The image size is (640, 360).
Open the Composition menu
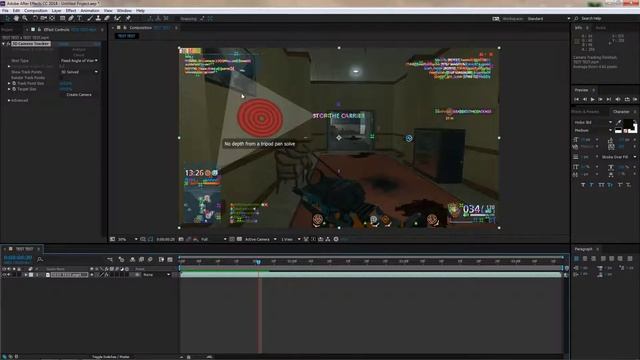click(x=36, y=11)
